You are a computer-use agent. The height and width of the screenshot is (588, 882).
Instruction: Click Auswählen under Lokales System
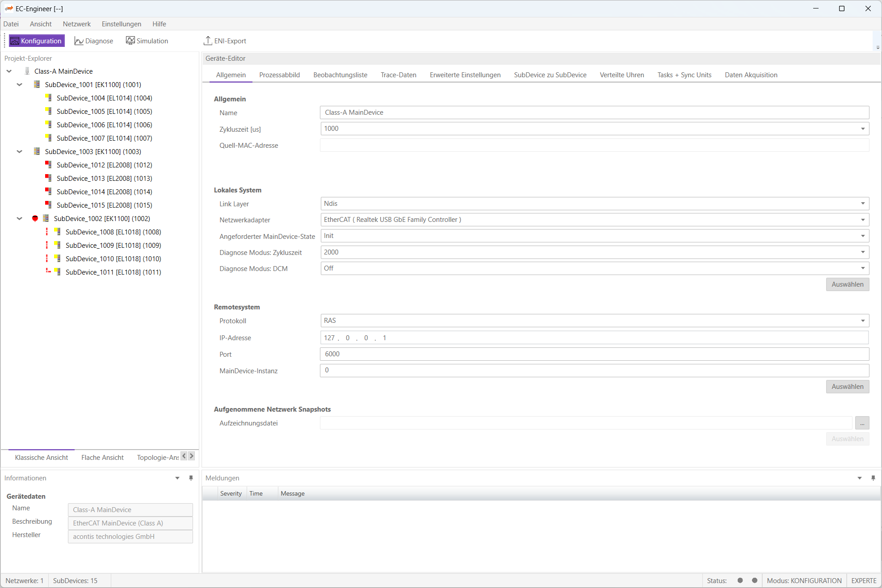pyautogui.click(x=847, y=284)
